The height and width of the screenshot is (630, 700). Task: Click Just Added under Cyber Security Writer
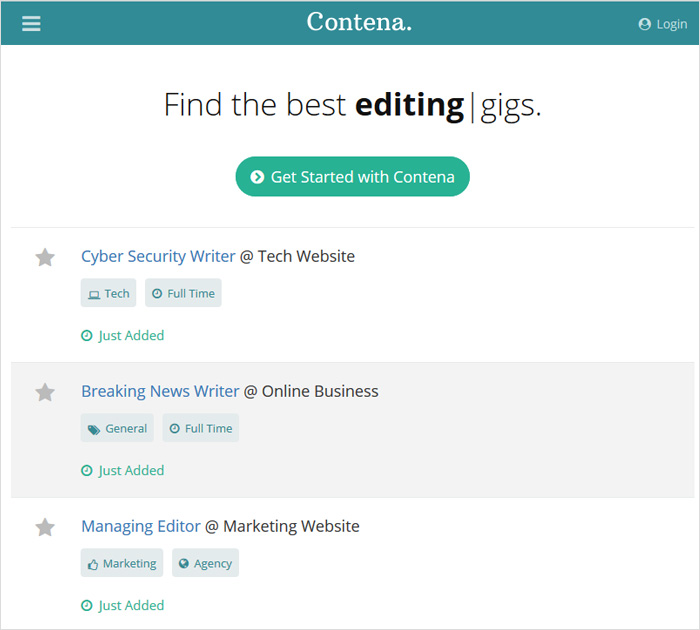coord(123,335)
